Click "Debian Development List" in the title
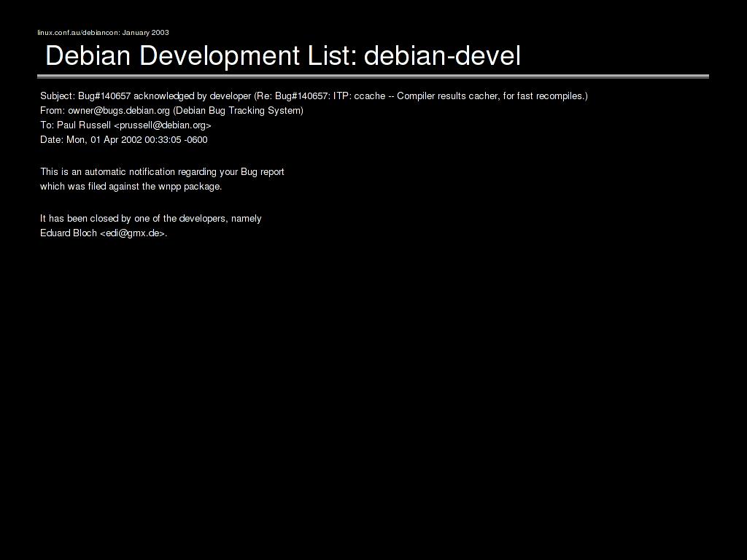This screenshot has width=747, height=560. pos(201,55)
